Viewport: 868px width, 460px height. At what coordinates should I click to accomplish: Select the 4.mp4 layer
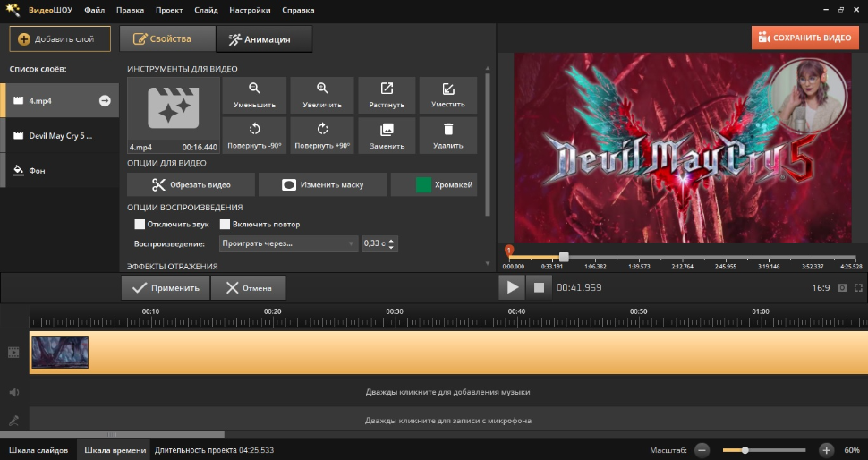tap(60, 101)
